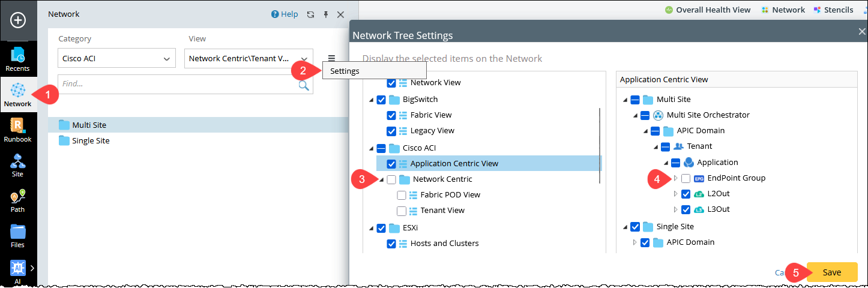
Task: Expand the AI sidebar chevron arrow
Action: [x=32, y=268]
